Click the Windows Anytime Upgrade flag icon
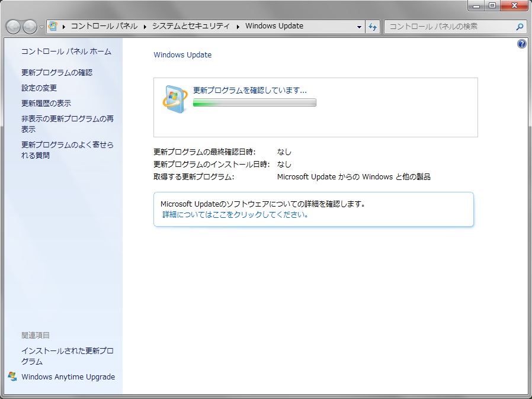Image resolution: width=532 pixels, height=399 pixels. (12, 377)
